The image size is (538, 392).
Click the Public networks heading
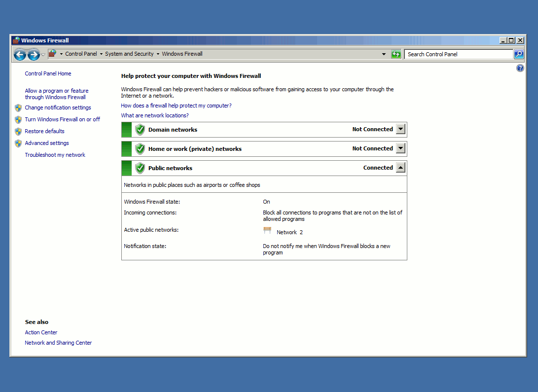tap(170, 168)
